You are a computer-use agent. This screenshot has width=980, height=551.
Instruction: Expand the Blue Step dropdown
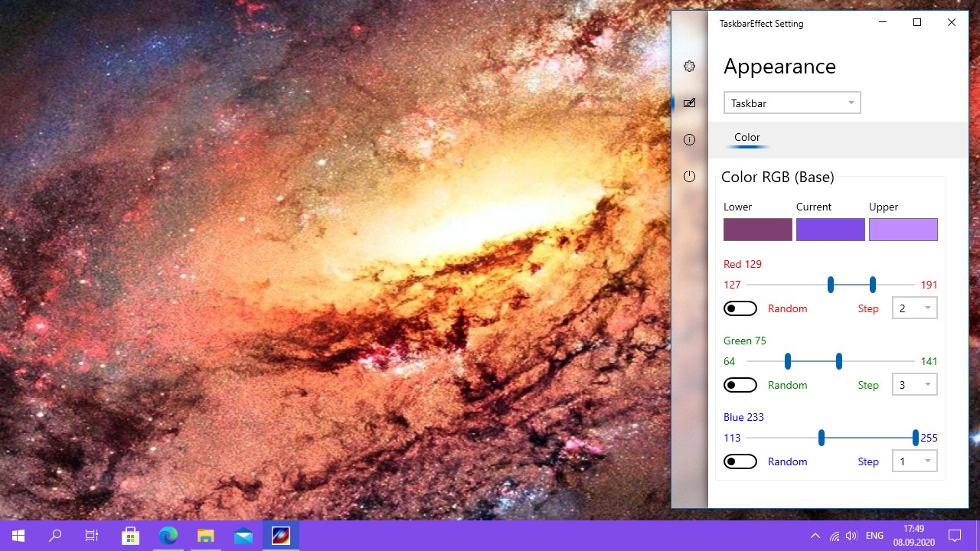point(915,461)
